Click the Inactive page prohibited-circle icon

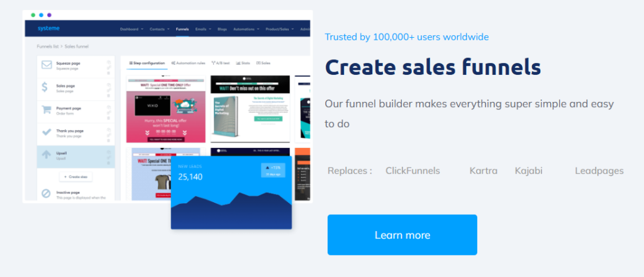tap(46, 193)
